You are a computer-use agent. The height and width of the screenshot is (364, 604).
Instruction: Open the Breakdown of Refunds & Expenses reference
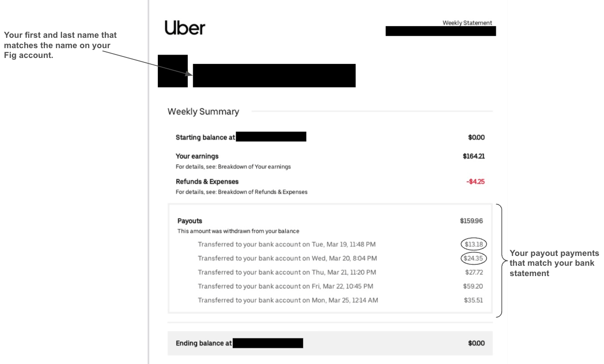pyautogui.click(x=263, y=192)
